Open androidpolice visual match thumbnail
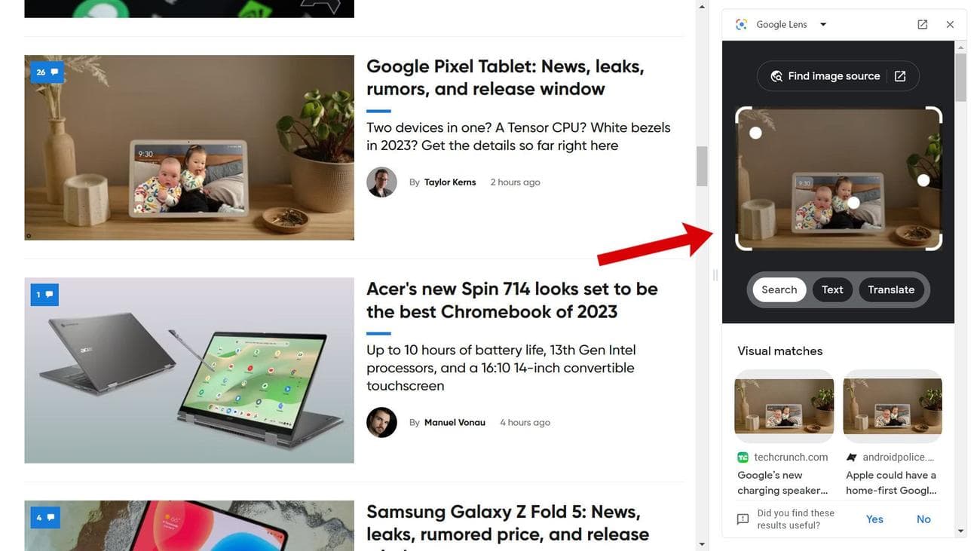 [893, 406]
